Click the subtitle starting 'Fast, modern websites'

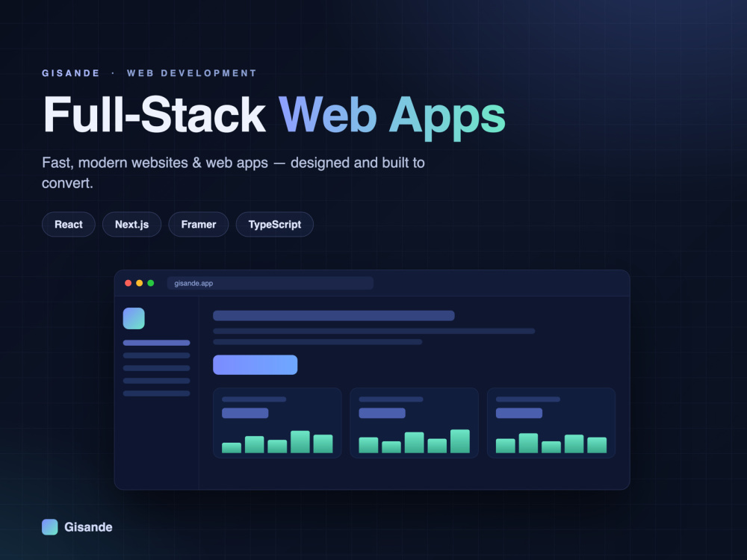click(x=233, y=173)
